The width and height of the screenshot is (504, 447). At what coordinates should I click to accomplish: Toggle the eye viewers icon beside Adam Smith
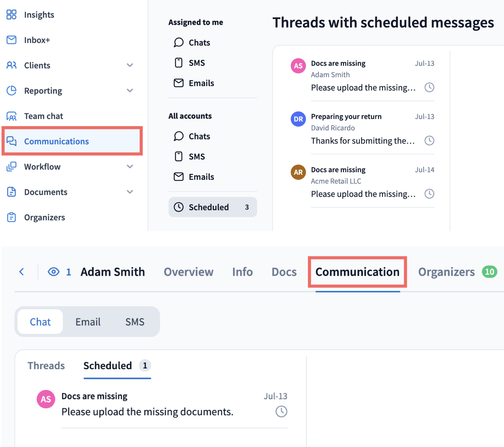click(54, 272)
